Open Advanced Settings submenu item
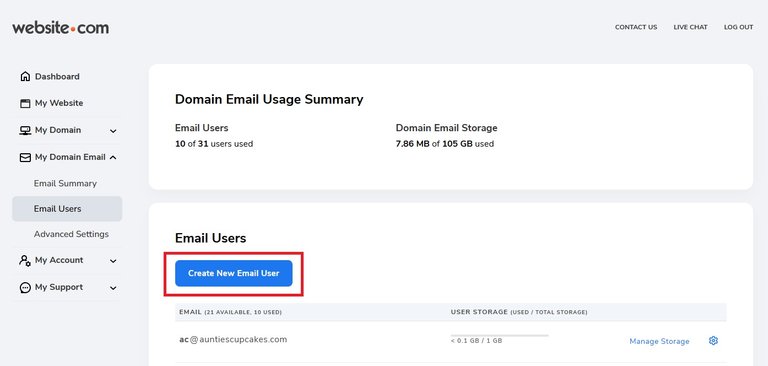This screenshot has width=768, height=366. tap(71, 234)
